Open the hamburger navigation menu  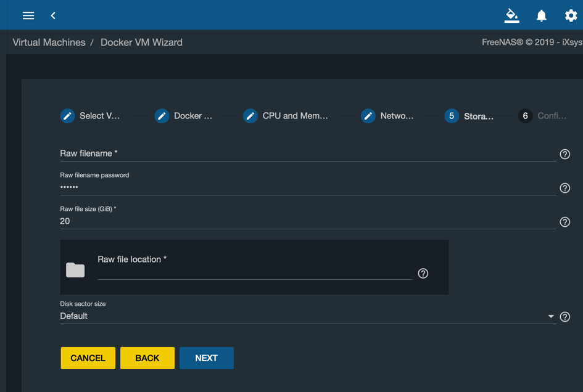pos(28,15)
